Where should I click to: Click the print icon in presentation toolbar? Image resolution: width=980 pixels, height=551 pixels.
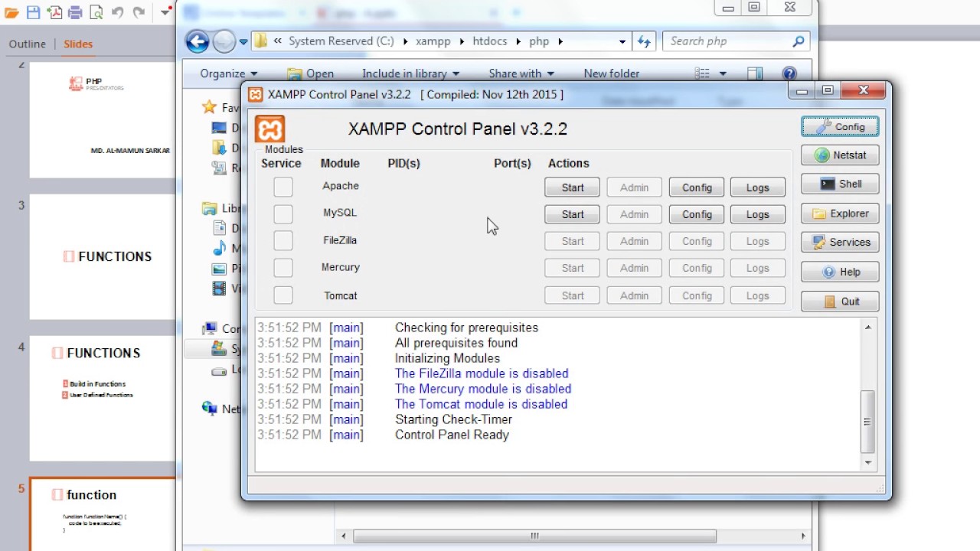[75, 12]
